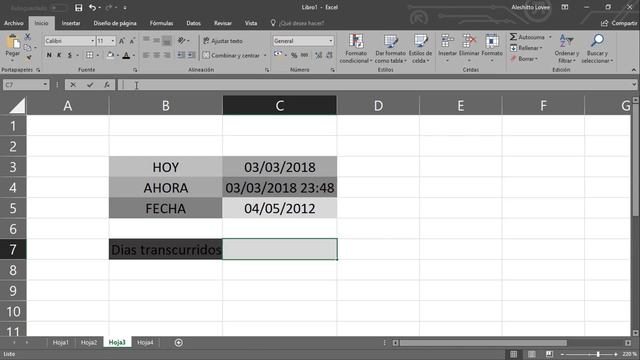Screen dimensions: 640x360
Task: Confirm the entry with the checkmark icon
Action: (x=90, y=85)
